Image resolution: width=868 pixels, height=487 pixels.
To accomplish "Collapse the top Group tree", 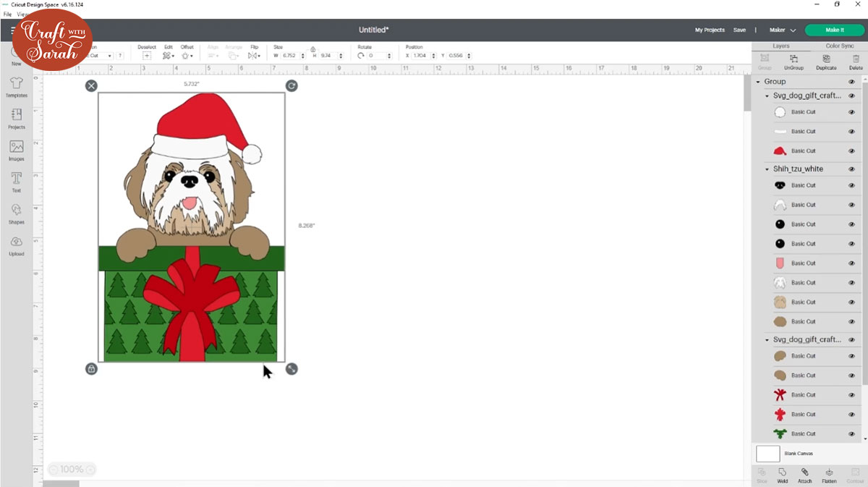I will coord(758,82).
